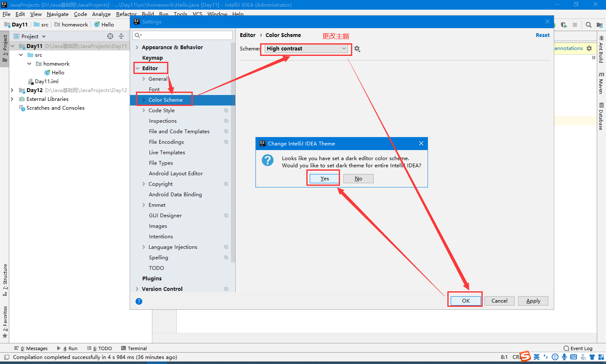Collapse the homework package in Project tree

coord(29,63)
